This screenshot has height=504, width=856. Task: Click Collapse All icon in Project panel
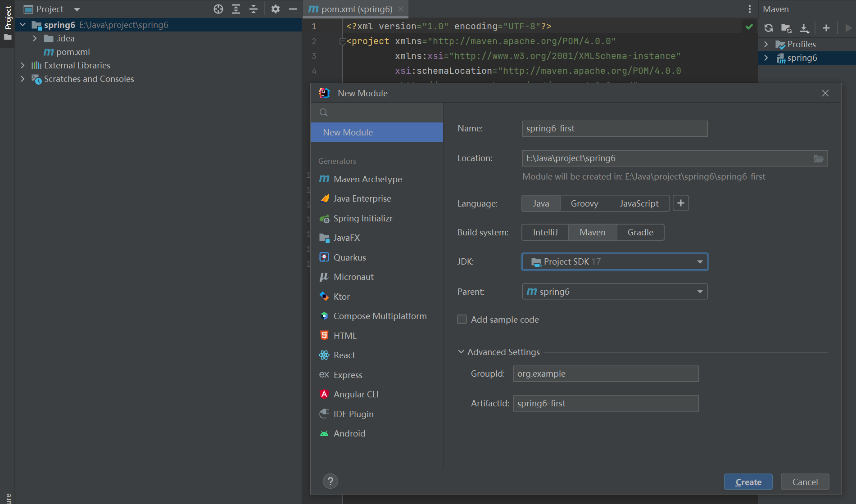(x=254, y=9)
